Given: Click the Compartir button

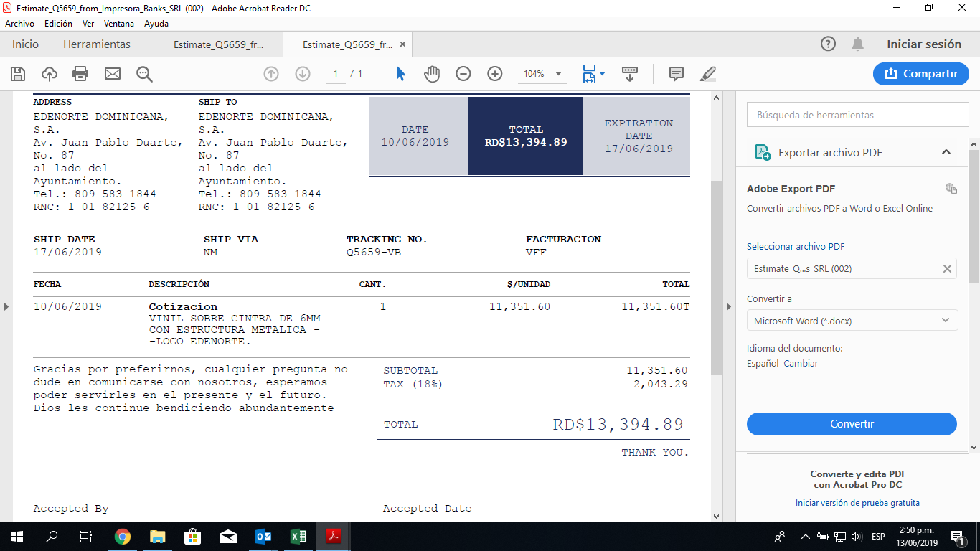Looking at the screenshot, I should [920, 74].
